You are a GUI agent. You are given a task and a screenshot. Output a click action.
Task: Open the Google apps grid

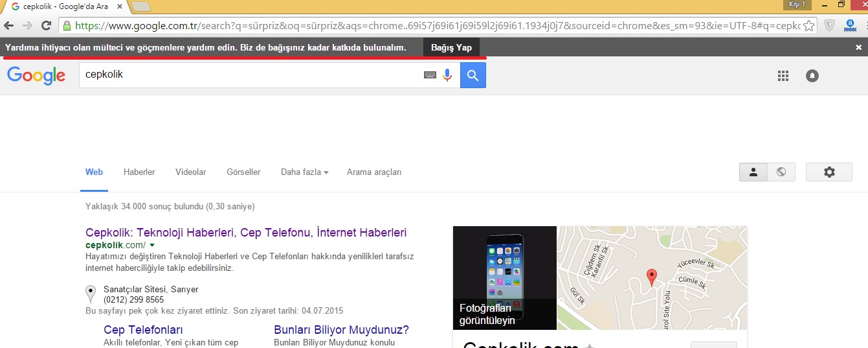click(x=783, y=76)
